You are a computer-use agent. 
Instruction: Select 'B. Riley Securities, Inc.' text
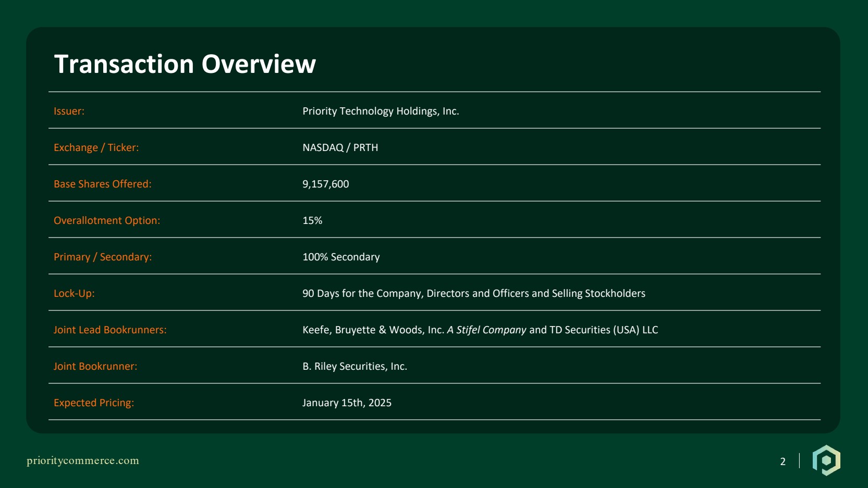354,366
